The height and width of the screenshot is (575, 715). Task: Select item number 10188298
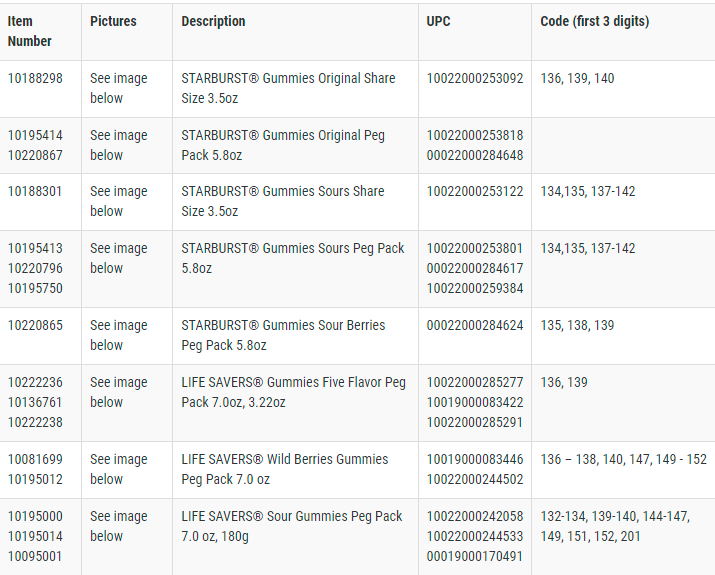click(x=35, y=78)
